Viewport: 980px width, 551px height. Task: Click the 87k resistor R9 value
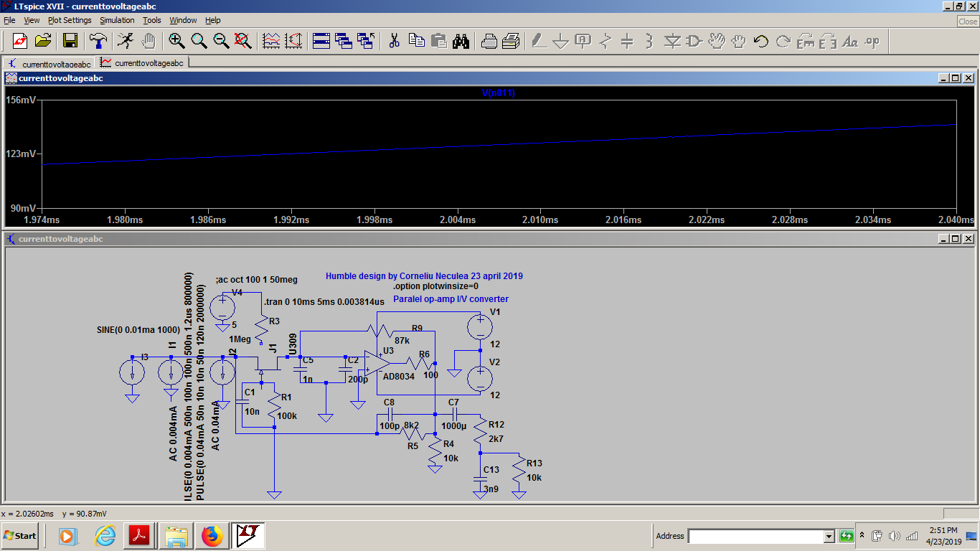pos(402,340)
